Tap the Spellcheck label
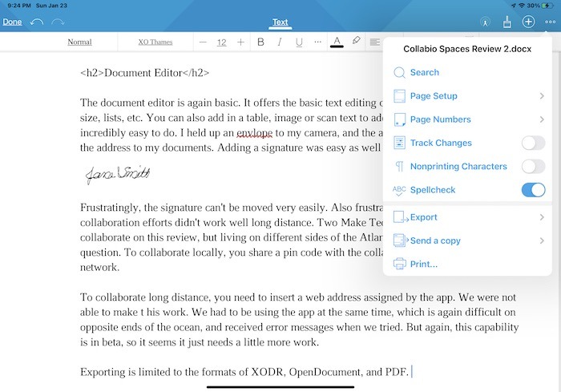This screenshot has width=561, height=392. click(x=433, y=190)
